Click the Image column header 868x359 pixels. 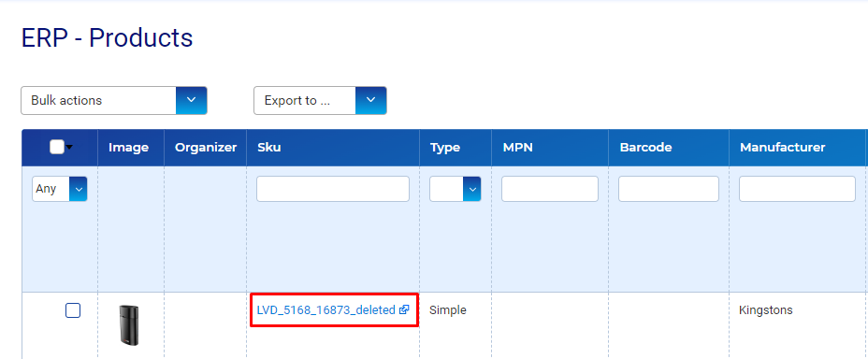pos(128,147)
